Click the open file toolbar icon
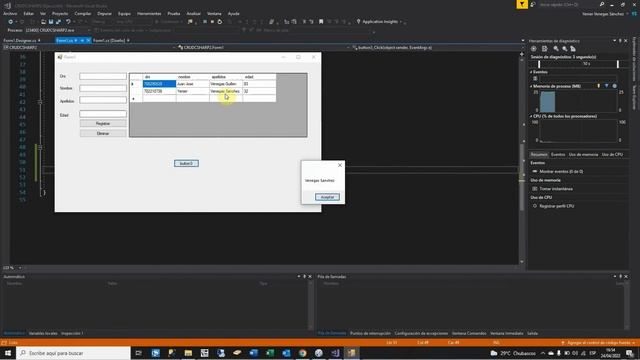The height and width of the screenshot is (360, 640). click(x=43, y=22)
